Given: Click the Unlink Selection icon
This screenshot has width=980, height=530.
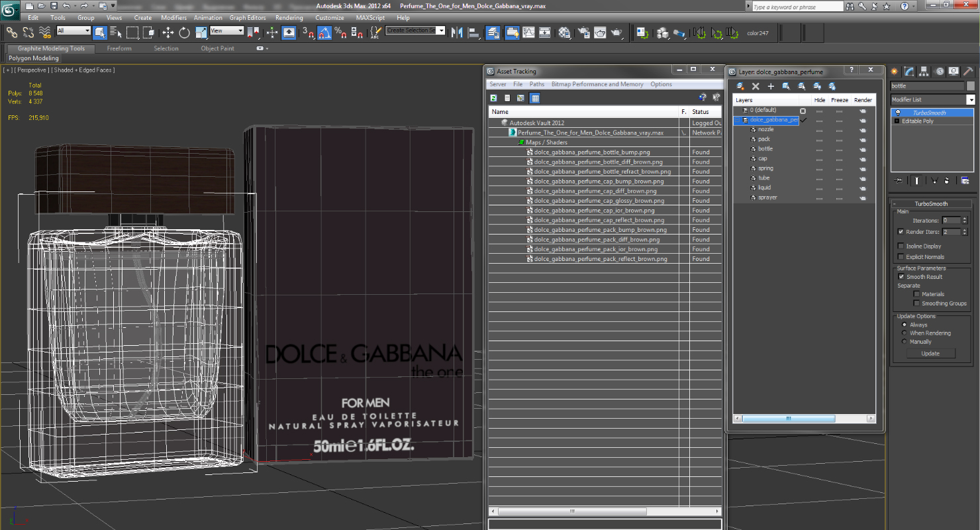Looking at the screenshot, I should [28, 32].
